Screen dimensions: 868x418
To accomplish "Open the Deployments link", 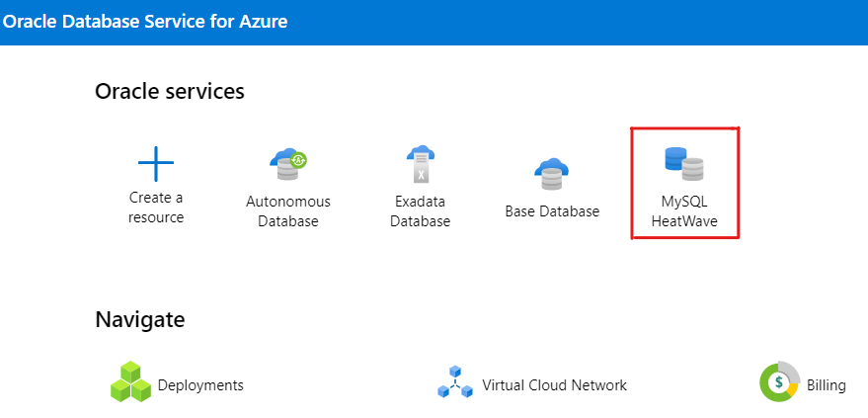I will coord(200,385).
